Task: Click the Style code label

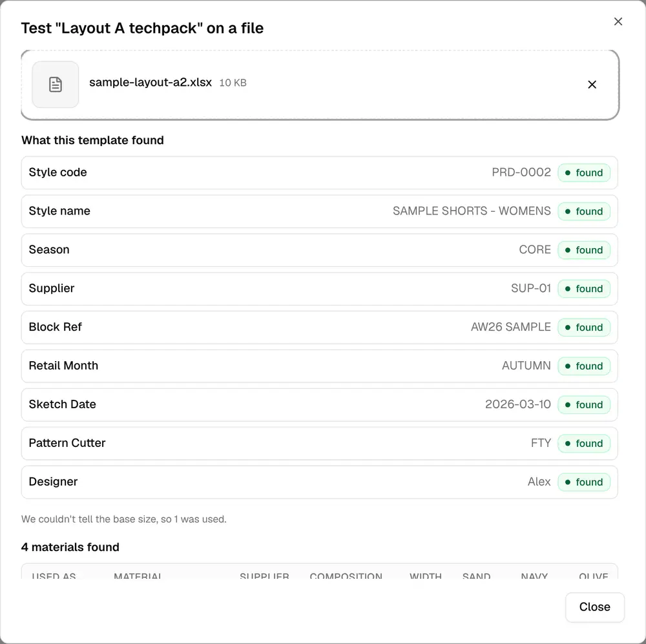Action: [x=57, y=172]
